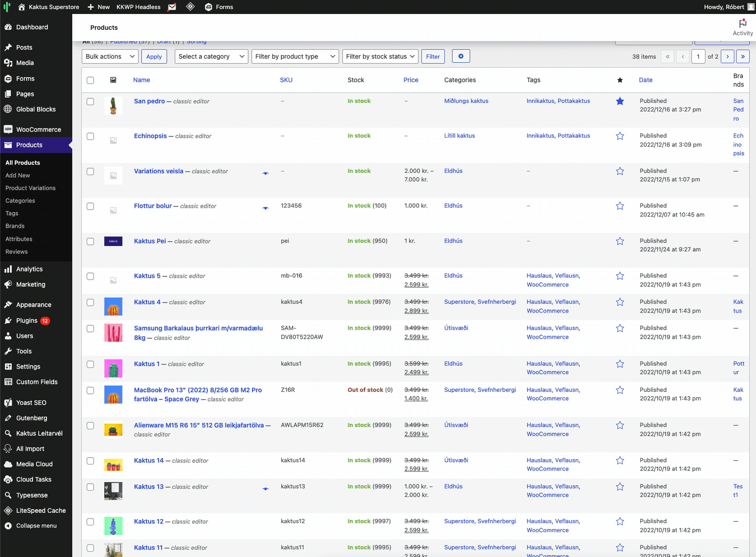Go to last page of products
The image size is (756, 557).
coord(742,56)
